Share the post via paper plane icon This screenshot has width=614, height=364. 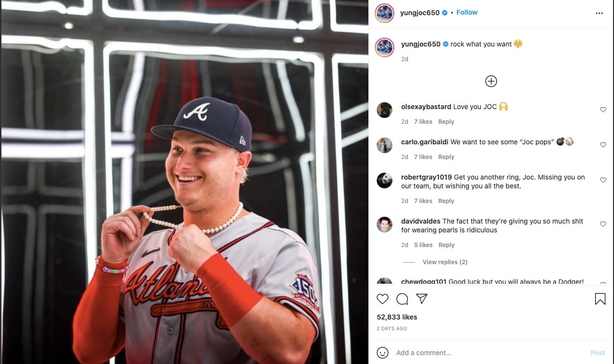(422, 299)
